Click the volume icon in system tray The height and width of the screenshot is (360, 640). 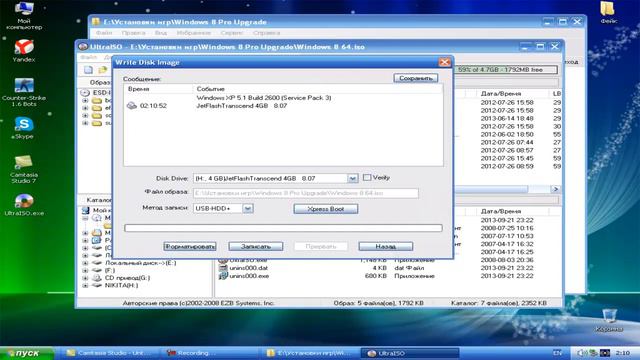582,353
